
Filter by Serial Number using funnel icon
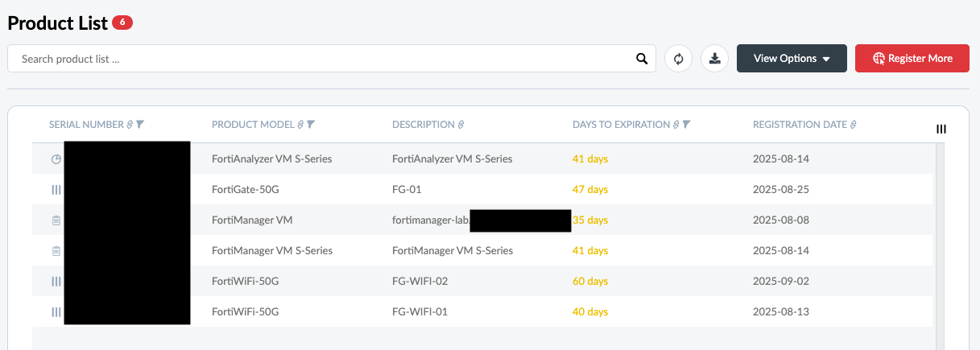[140, 125]
